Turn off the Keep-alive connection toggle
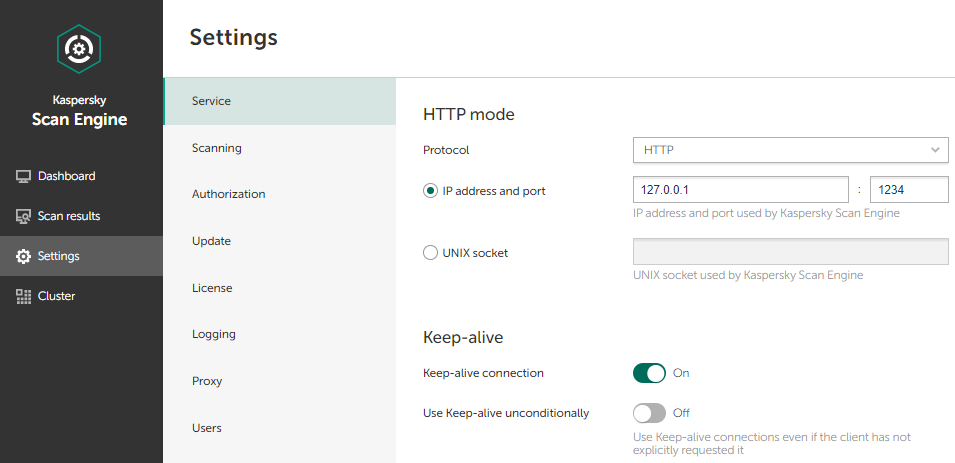The height and width of the screenshot is (463, 955). click(649, 373)
